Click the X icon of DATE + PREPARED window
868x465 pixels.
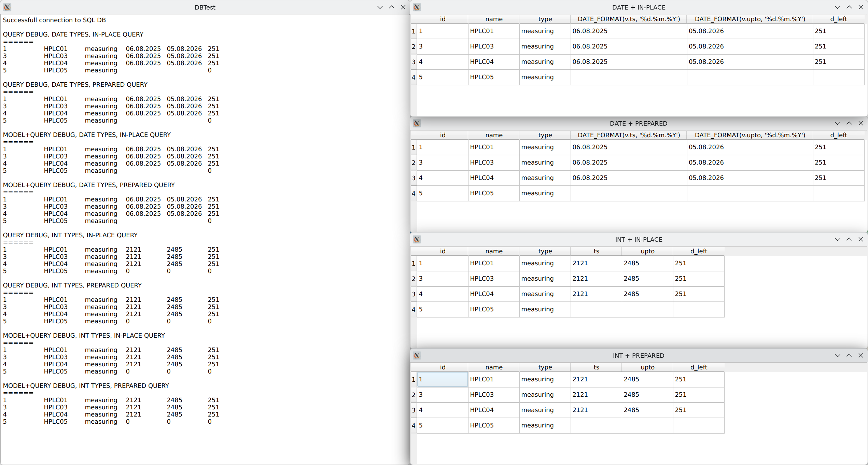pos(417,123)
